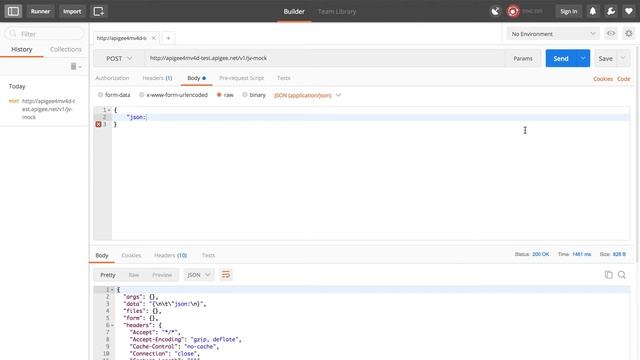Open the manage environments gear icon
The image size is (640, 360).
pos(629,33)
